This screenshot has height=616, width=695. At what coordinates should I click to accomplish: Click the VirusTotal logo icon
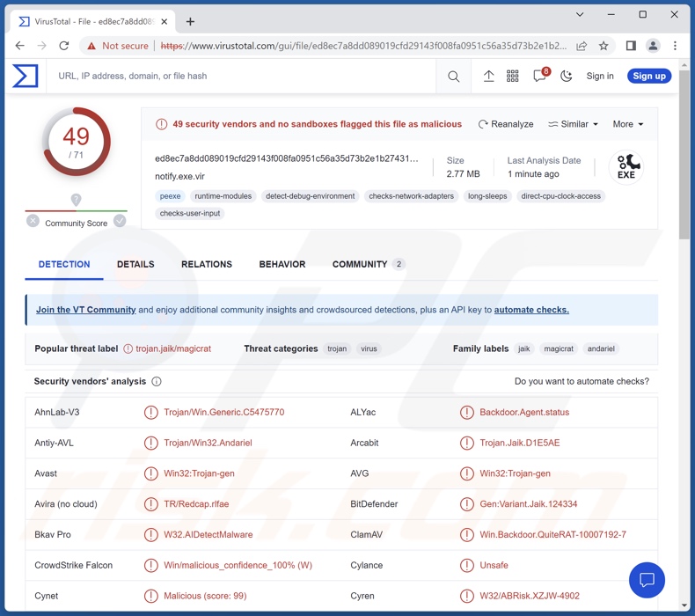click(x=26, y=76)
